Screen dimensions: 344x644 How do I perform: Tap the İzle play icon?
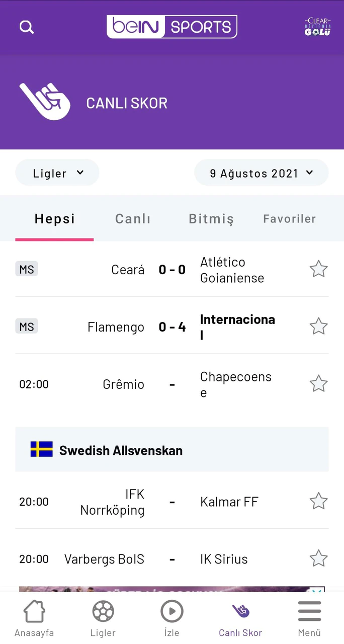171,618
